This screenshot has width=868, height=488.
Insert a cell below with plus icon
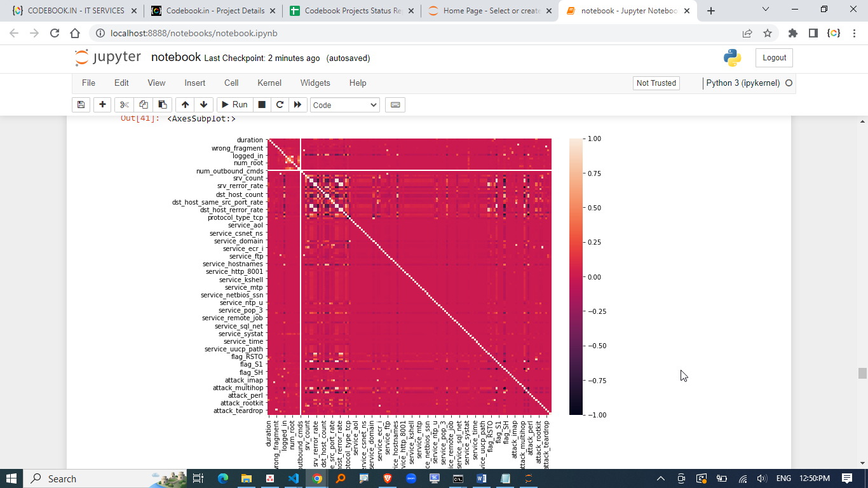[102, 105]
